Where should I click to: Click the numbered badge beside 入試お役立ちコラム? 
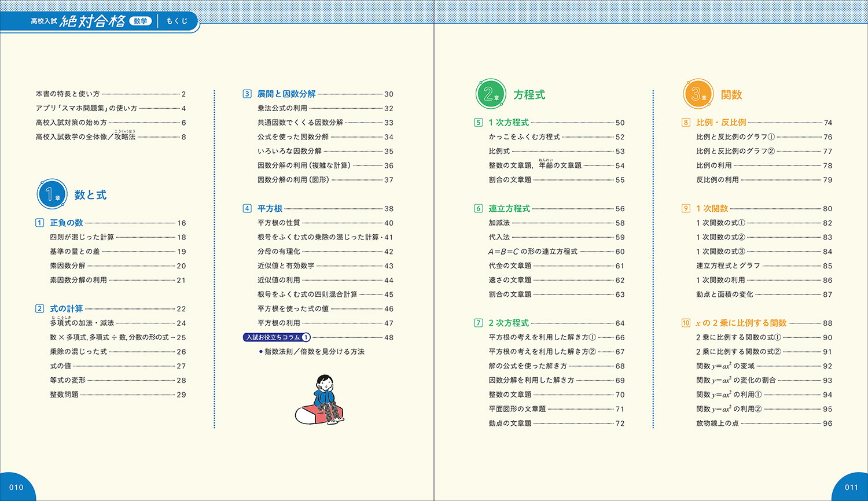coord(307,336)
